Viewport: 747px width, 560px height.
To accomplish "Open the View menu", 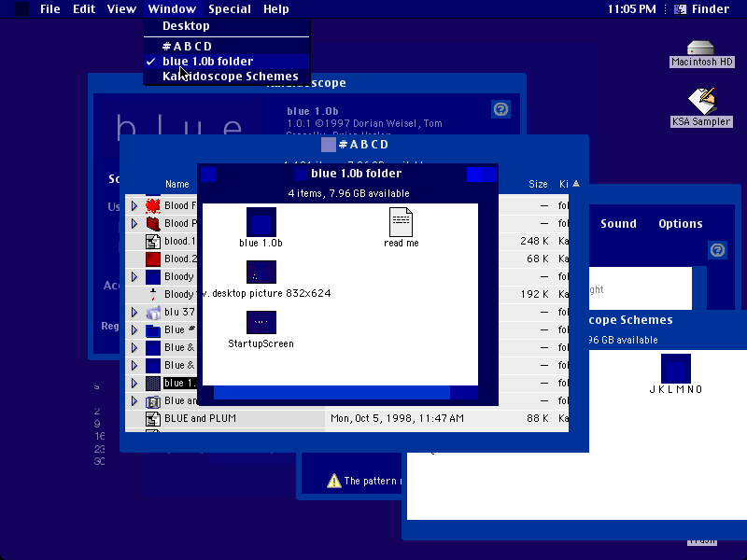I will pos(121,9).
